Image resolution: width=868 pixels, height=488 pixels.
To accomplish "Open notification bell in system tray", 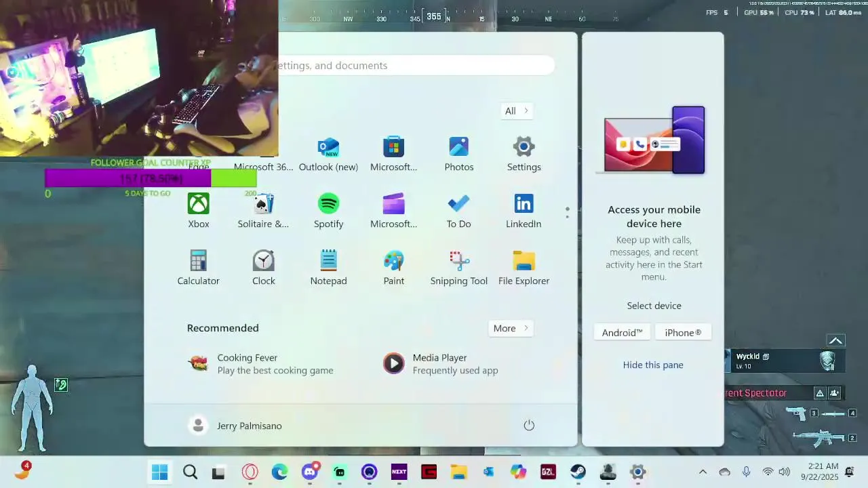I will coord(850,472).
